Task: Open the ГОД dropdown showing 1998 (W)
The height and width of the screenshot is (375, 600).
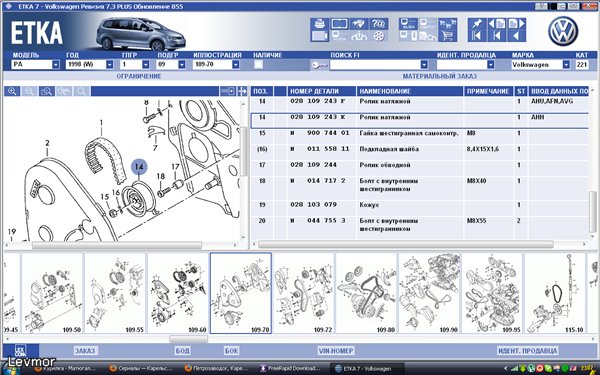Action: point(109,65)
